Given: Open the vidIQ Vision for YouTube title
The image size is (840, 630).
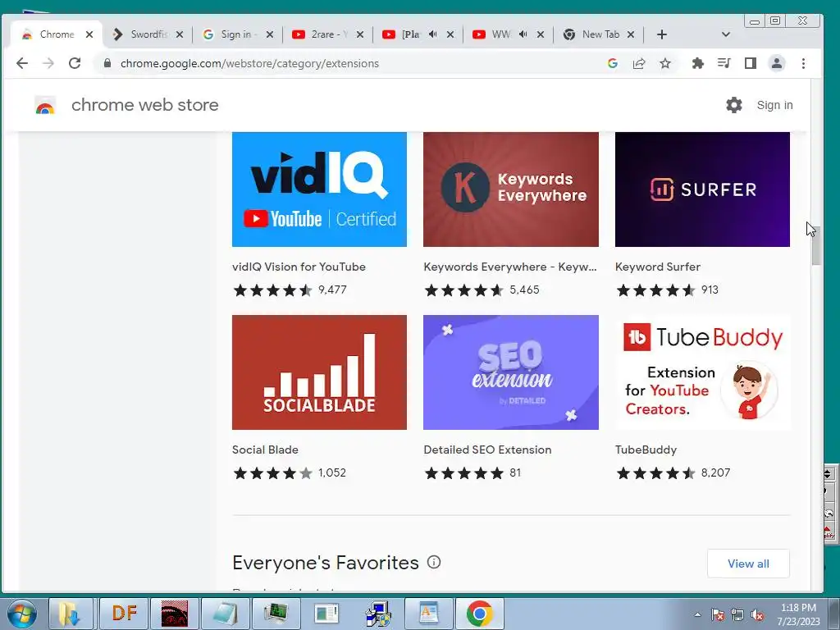Looking at the screenshot, I should [299, 267].
